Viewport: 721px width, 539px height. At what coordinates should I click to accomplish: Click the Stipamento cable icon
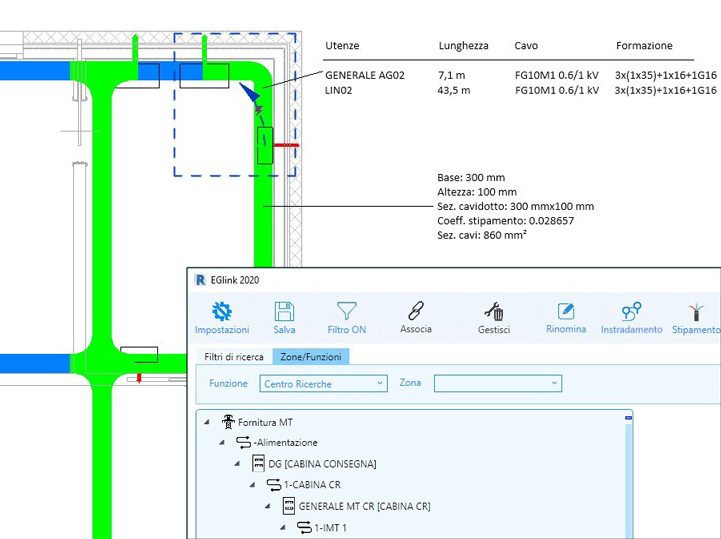tap(696, 311)
